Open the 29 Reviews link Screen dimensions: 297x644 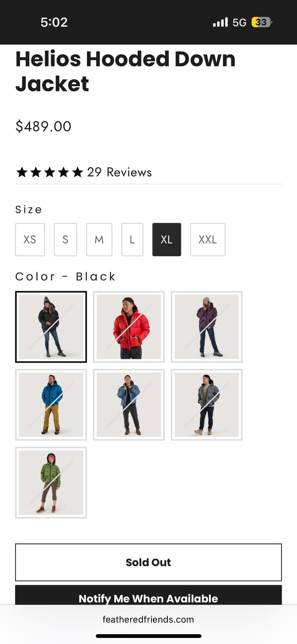pos(119,172)
